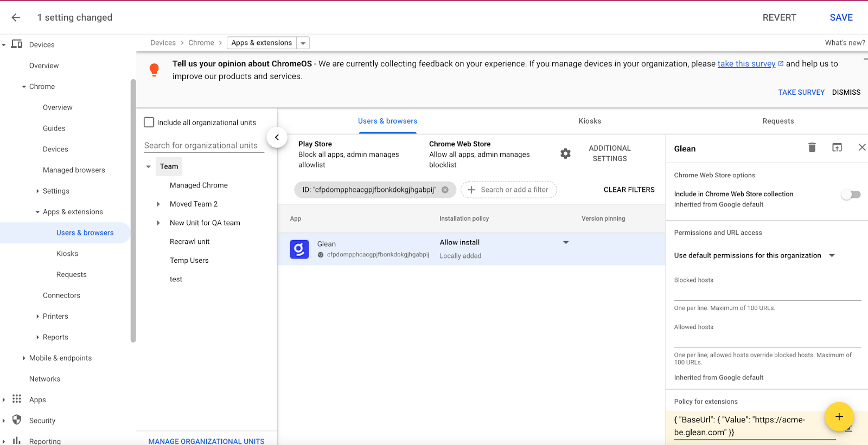Switch to the Requests tab
Screen dimensions: 868x445
click(x=778, y=121)
